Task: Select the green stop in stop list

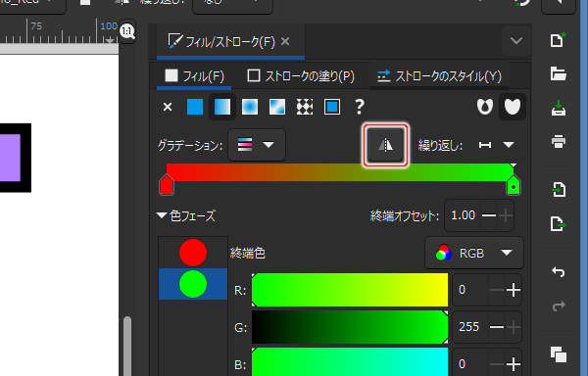Action: click(x=193, y=284)
